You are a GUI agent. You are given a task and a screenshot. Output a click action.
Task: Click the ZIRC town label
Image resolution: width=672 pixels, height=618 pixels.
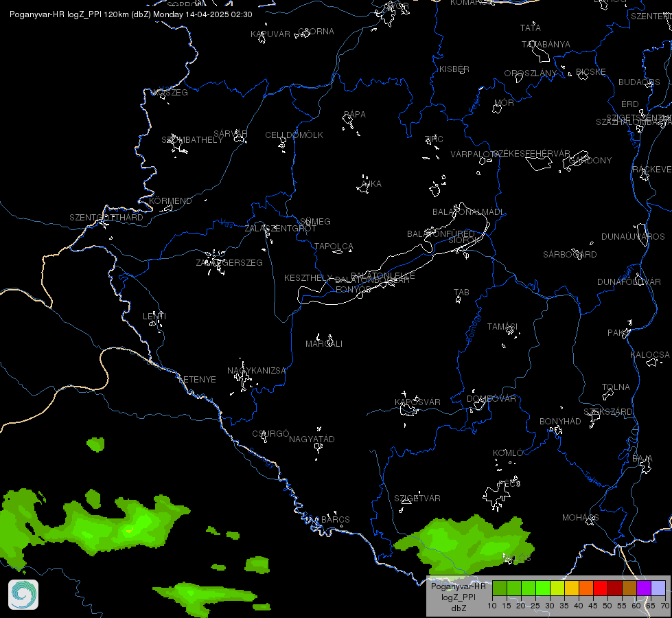pyautogui.click(x=434, y=139)
